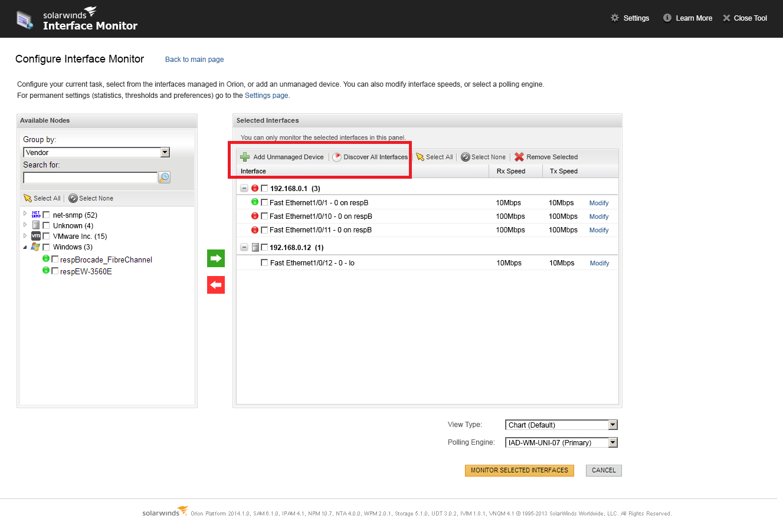This screenshot has height=532, width=783.
Task: Check the Unknown (4) checkbox
Action: coord(46,226)
